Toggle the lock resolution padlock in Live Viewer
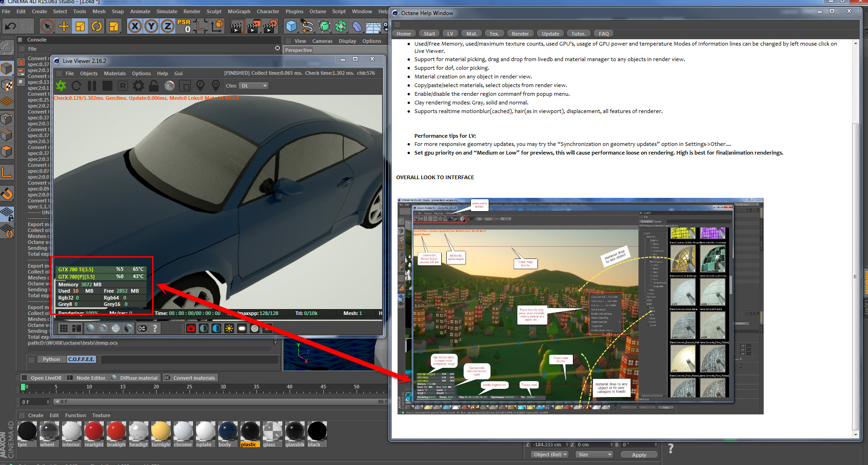Image resolution: width=868 pixels, height=465 pixels. pos(154,86)
